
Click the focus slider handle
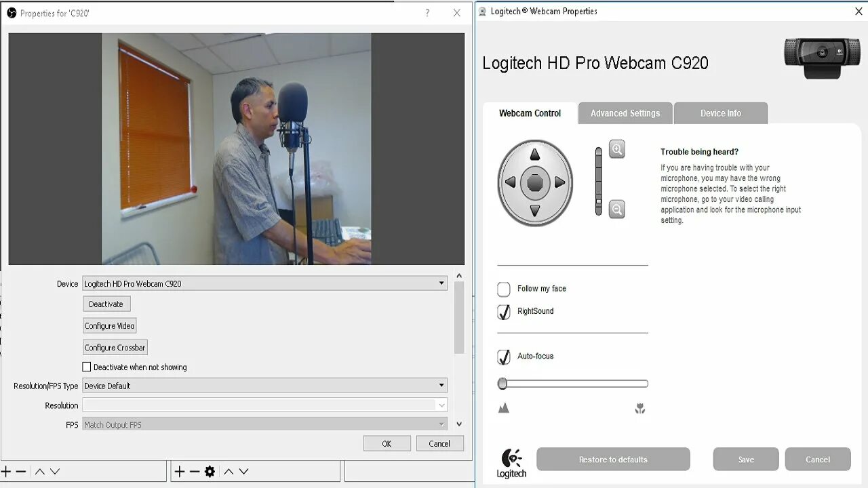pyautogui.click(x=502, y=384)
